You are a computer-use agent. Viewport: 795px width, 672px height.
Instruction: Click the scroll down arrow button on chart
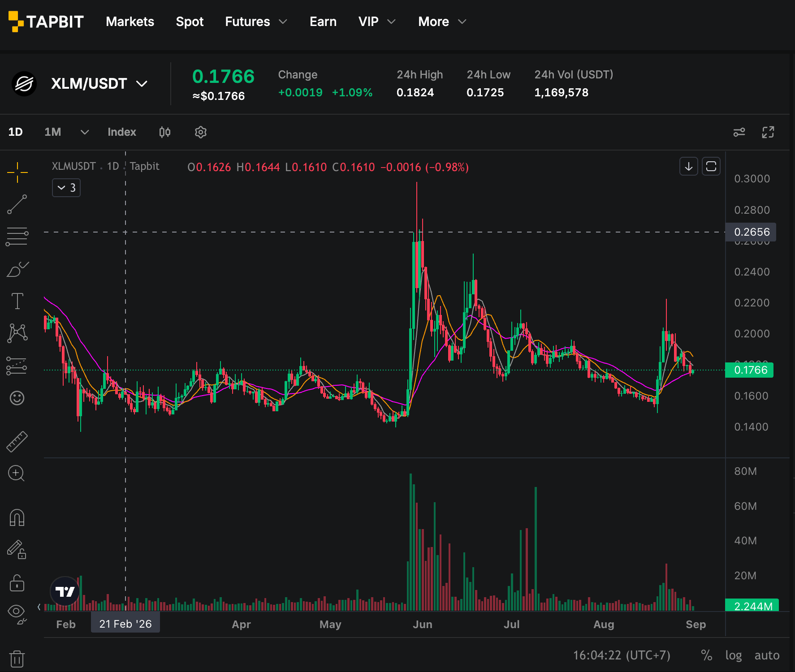point(689,167)
